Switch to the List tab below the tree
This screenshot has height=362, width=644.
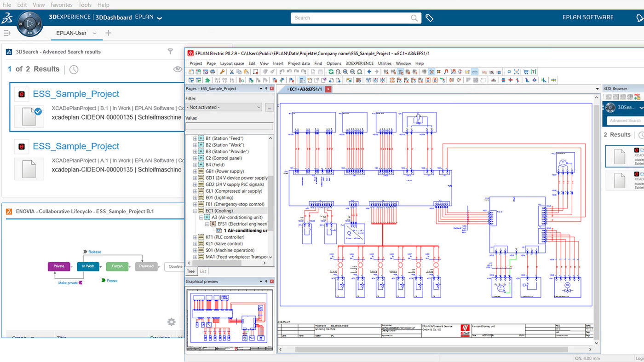tap(202, 271)
